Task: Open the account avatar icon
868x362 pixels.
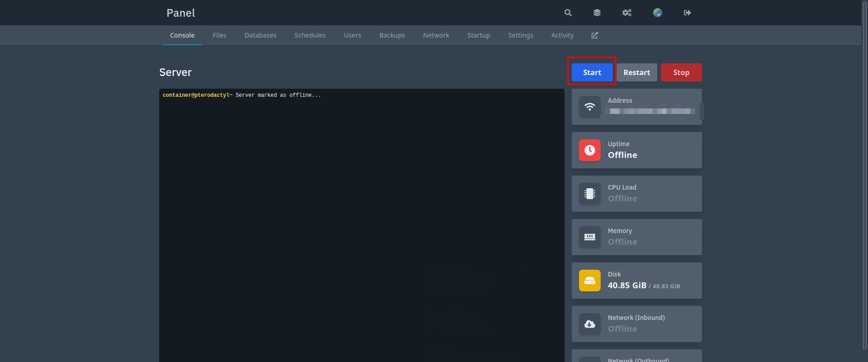Action: coord(658,13)
